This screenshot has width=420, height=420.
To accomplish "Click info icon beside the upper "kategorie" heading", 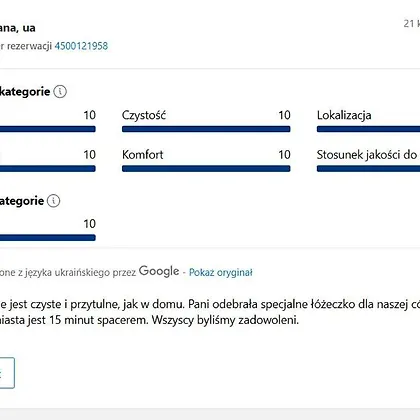I will tap(60, 91).
